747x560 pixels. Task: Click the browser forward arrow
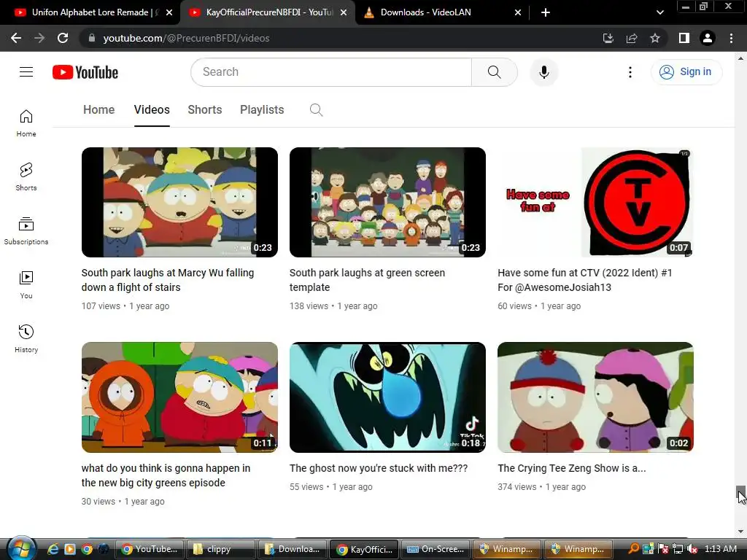[x=39, y=38]
